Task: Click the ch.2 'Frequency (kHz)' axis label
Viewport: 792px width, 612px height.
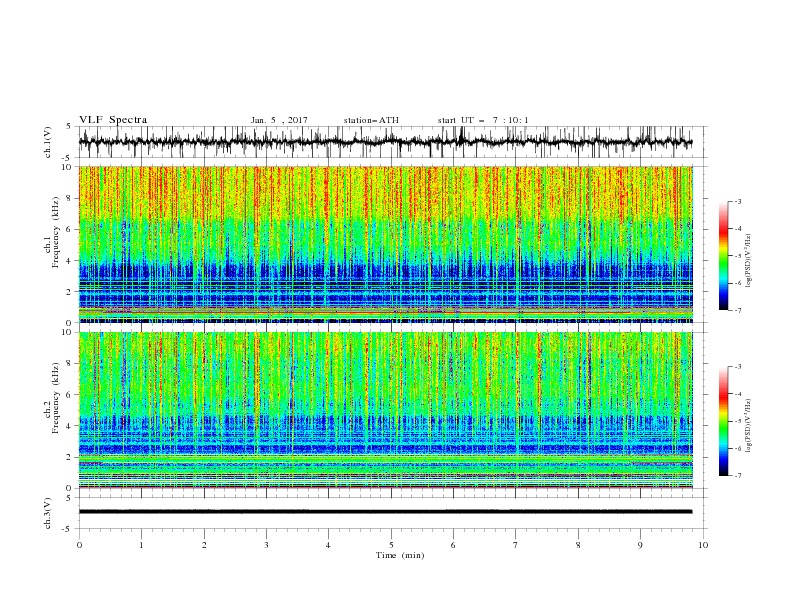Action: point(56,398)
